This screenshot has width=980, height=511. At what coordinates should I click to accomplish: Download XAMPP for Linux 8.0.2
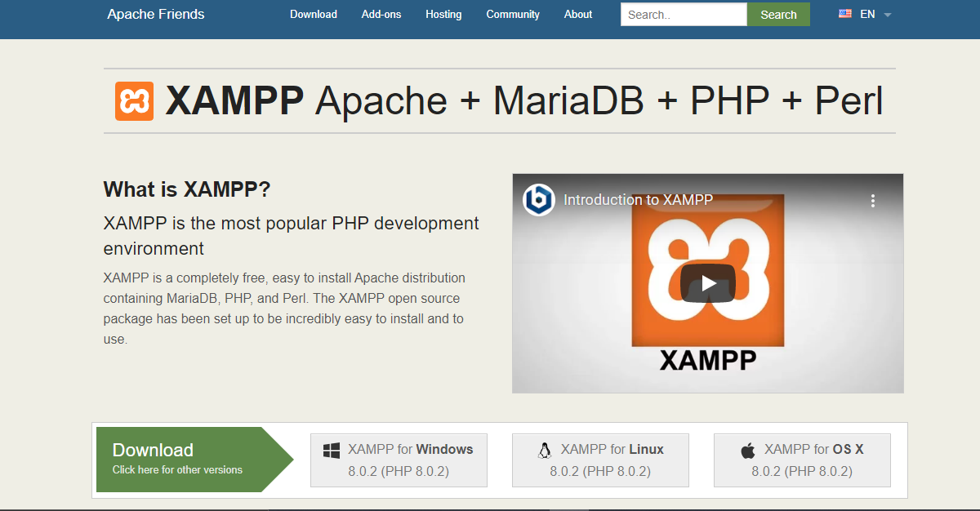pyautogui.click(x=600, y=460)
